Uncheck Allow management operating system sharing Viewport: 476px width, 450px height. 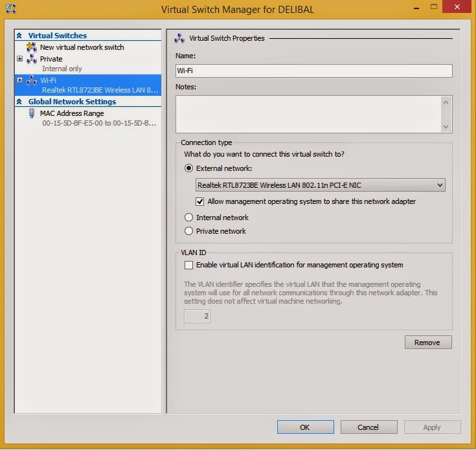(200, 201)
